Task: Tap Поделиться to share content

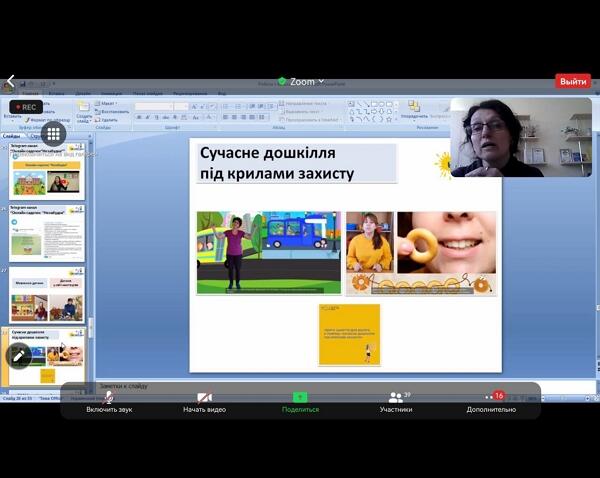Action: [300, 403]
